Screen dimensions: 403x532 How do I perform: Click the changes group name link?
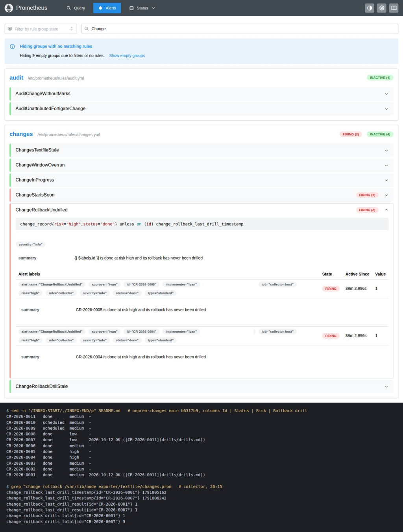(21, 134)
